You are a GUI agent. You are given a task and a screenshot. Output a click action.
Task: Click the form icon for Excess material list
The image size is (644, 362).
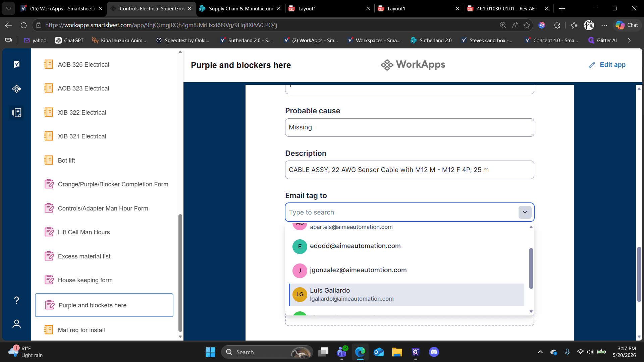(49, 256)
